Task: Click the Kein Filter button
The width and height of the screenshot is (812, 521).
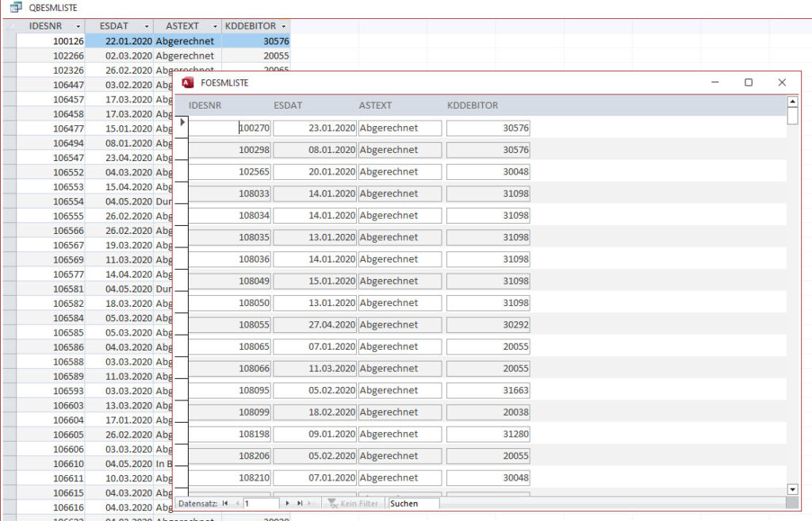Action: [353, 504]
